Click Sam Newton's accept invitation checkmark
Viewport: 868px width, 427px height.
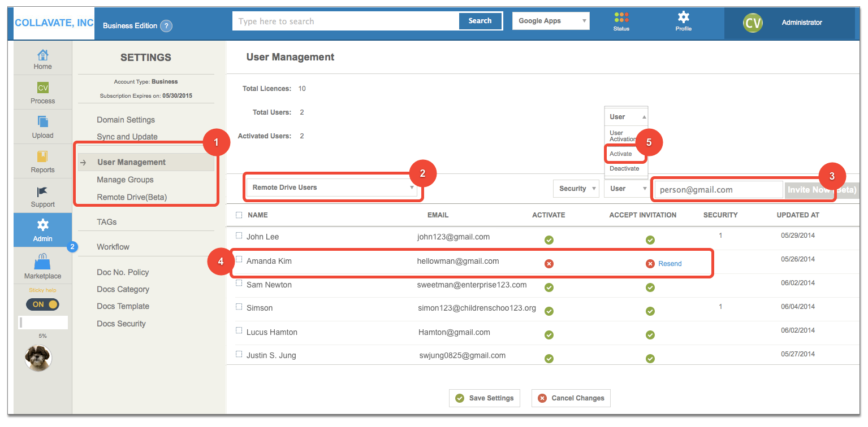click(x=650, y=287)
